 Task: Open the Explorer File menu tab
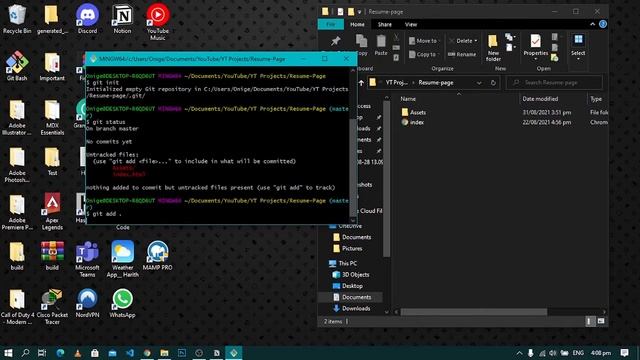tap(331, 24)
